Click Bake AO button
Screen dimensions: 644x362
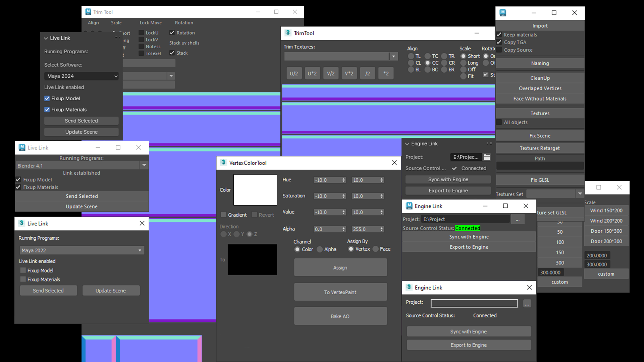coord(340,316)
